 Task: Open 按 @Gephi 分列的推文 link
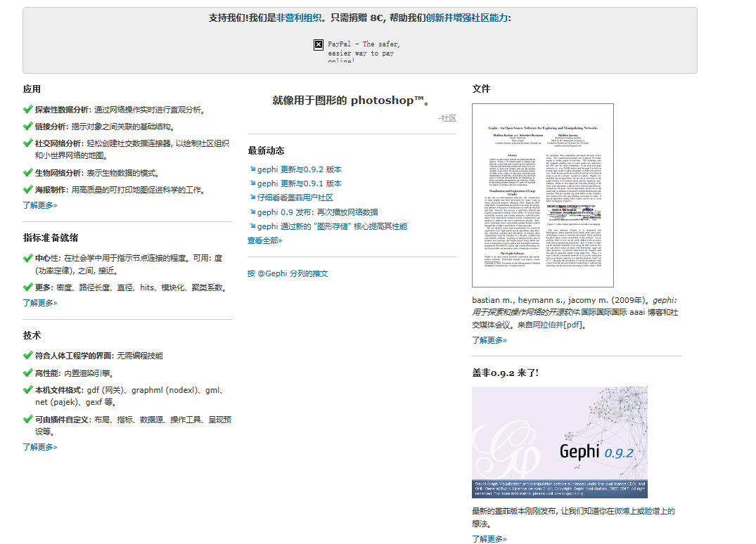pyautogui.click(x=288, y=273)
